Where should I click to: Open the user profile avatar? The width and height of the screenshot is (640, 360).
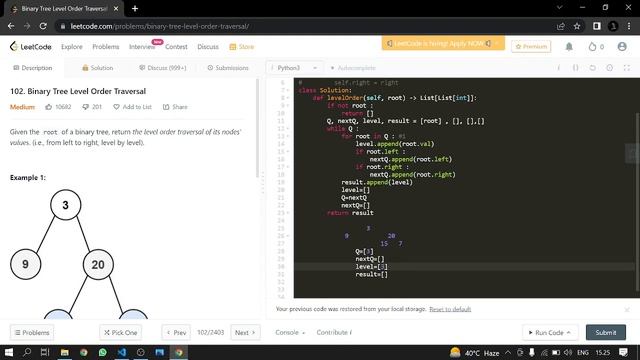click(622, 47)
